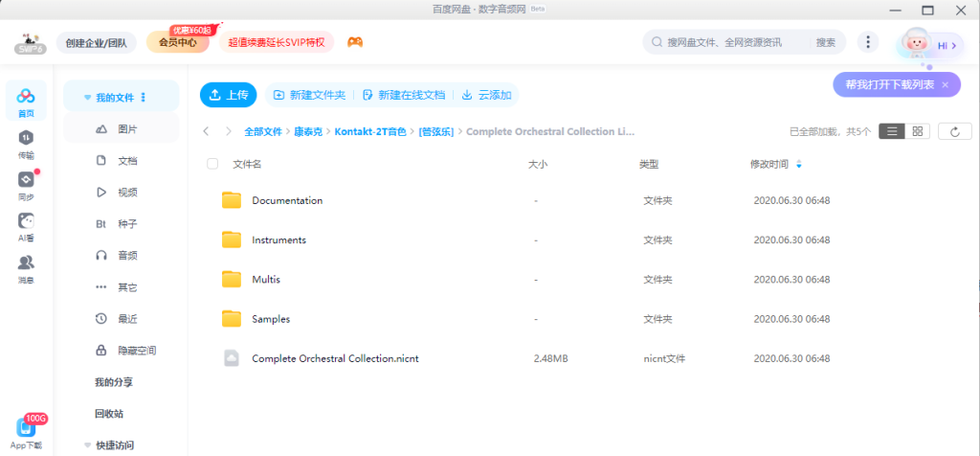980x456 pixels.
Task: Go to 康泰克 in breadcrumb
Action: point(308,131)
